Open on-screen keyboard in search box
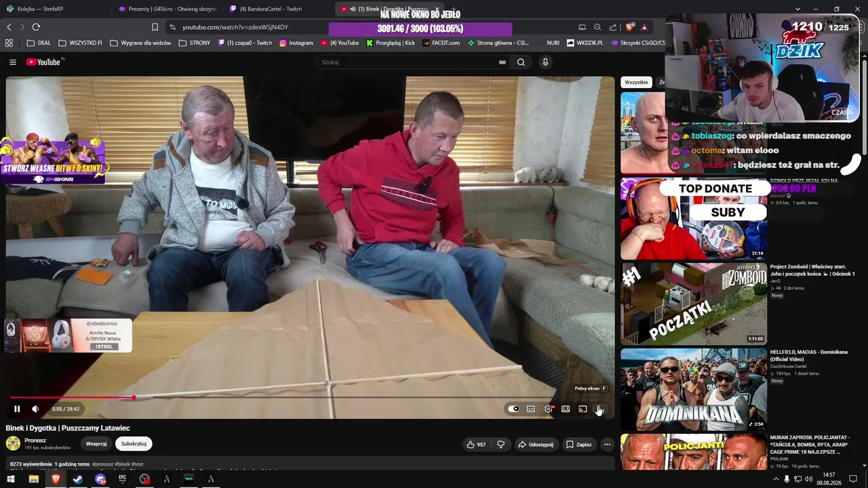The width and height of the screenshot is (868, 488). pyautogui.click(x=502, y=62)
